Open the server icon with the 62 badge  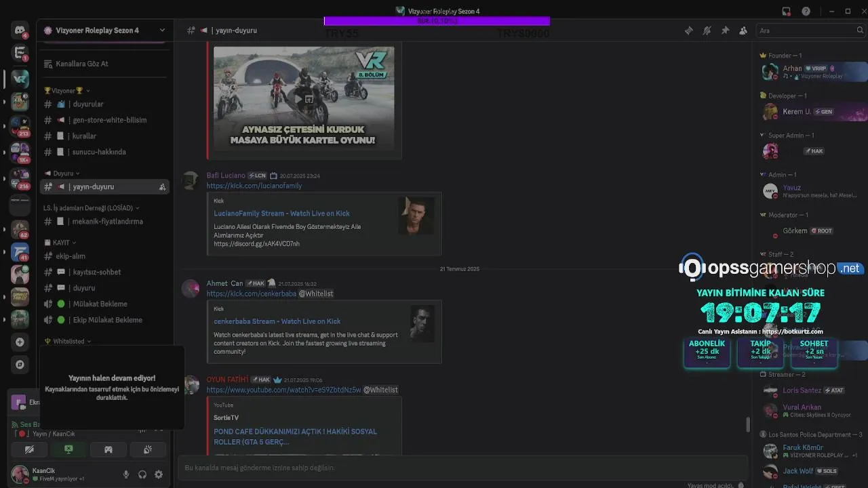[x=20, y=229]
